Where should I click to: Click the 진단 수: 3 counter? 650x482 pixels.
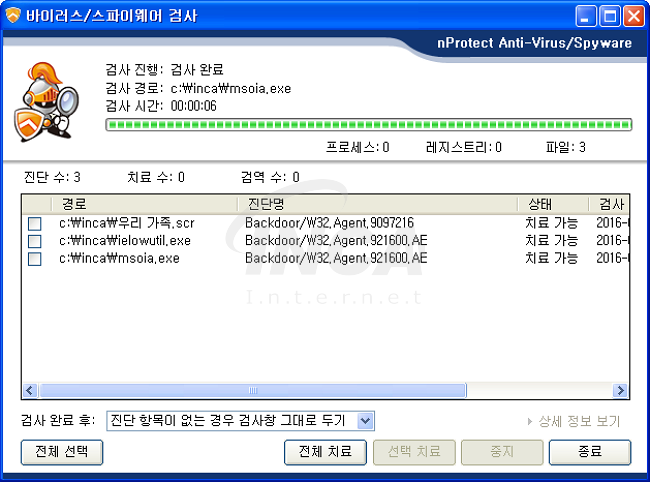click(x=52, y=177)
